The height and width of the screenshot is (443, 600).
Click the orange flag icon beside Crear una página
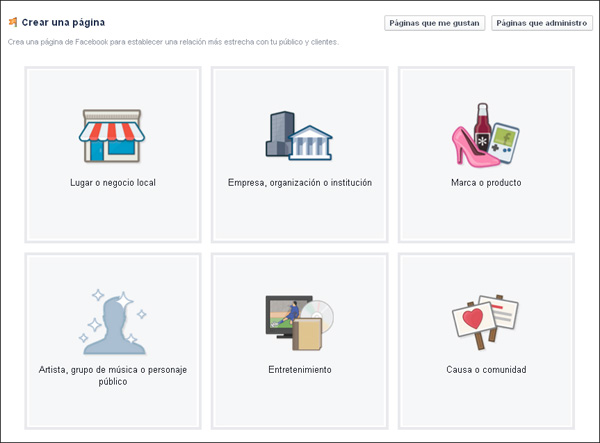coord(13,22)
